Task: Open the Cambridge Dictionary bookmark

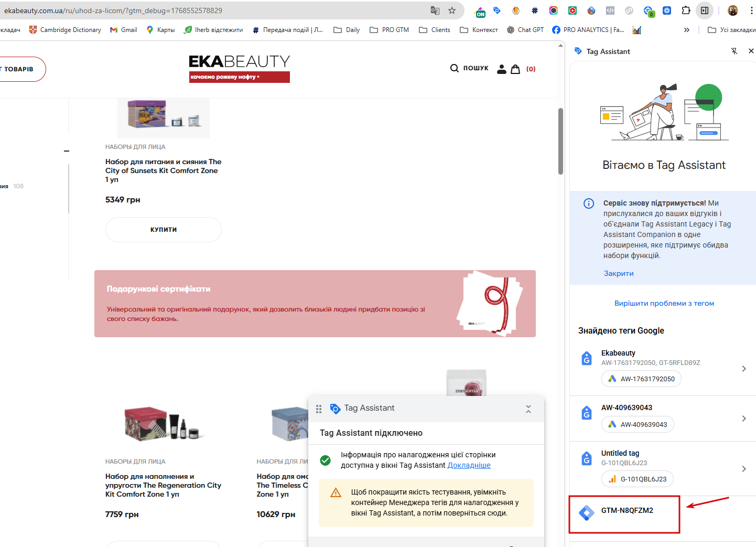Action: [65, 30]
